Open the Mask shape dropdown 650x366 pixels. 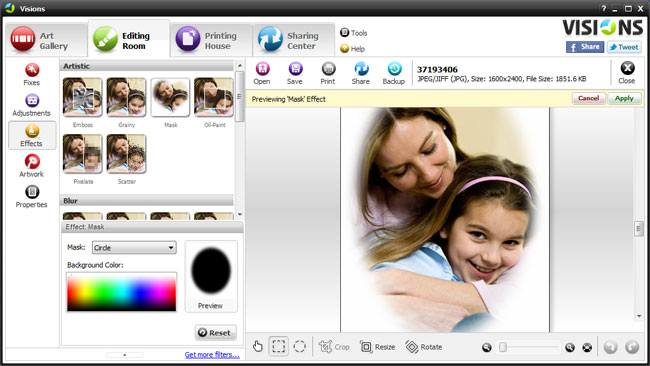click(134, 248)
